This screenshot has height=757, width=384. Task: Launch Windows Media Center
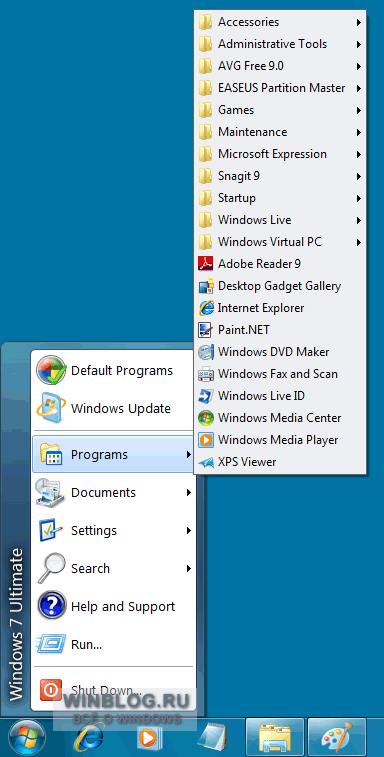[280, 418]
